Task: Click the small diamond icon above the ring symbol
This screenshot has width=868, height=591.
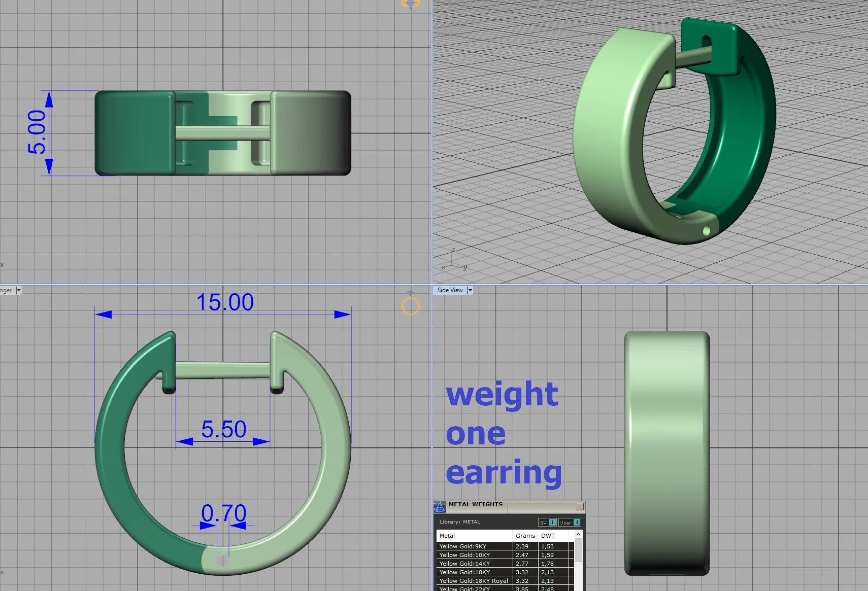Action: tap(410, 293)
